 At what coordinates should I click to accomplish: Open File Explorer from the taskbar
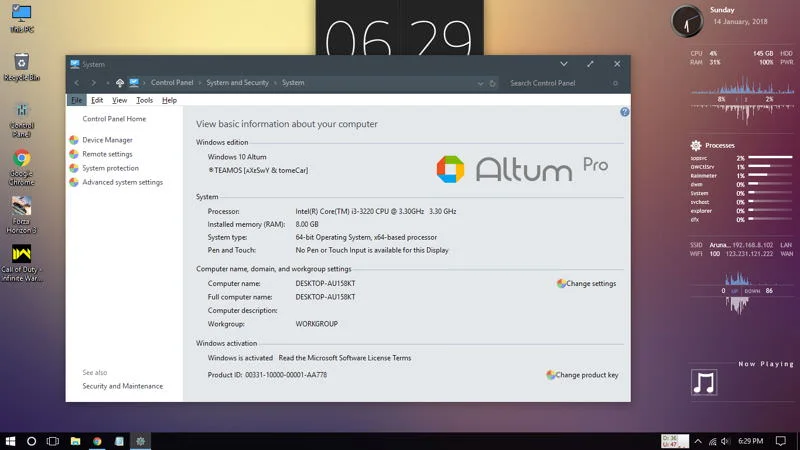[76, 441]
